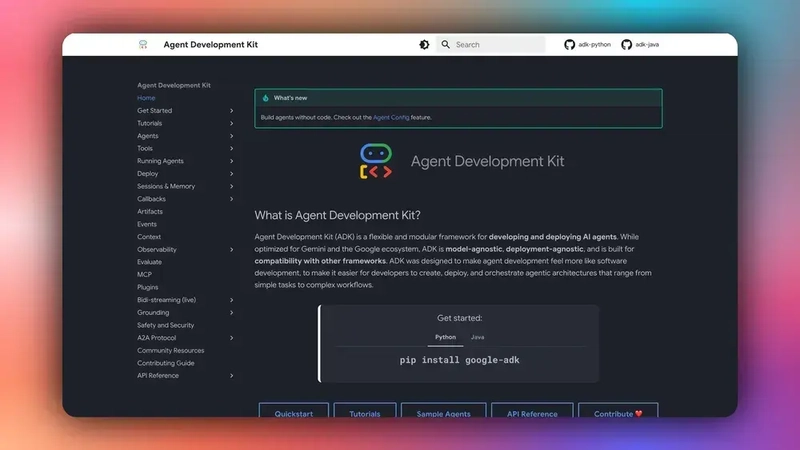
Task: Go to Home in sidebar
Action: pyautogui.click(x=146, y=98)
